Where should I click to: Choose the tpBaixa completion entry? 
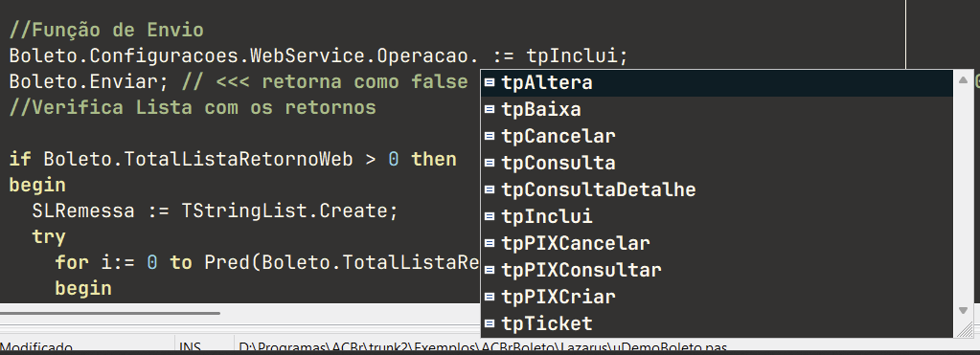tap(718, 110)
